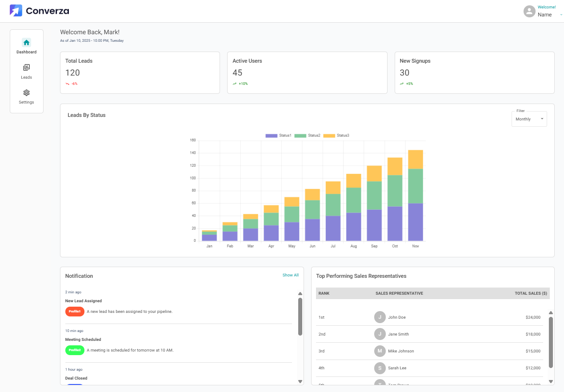Click the green Profile2 badge

[75, 350]
